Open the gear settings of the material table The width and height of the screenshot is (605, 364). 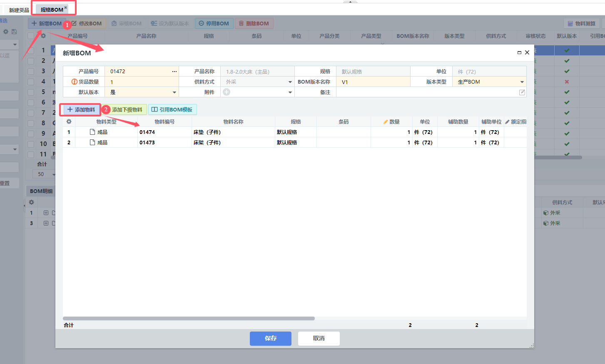[69, 121]
